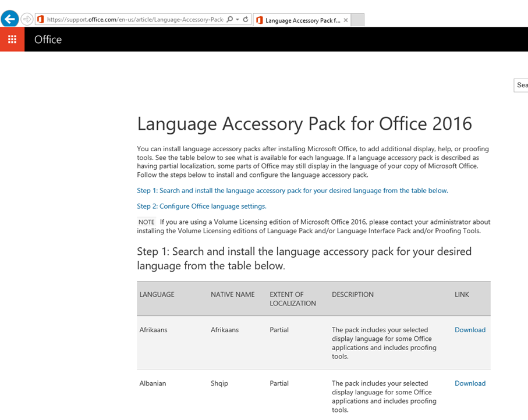Download the Afrikaans language pack
The image size is (528, 420).
pyautogui.click(x=470, y=330)
